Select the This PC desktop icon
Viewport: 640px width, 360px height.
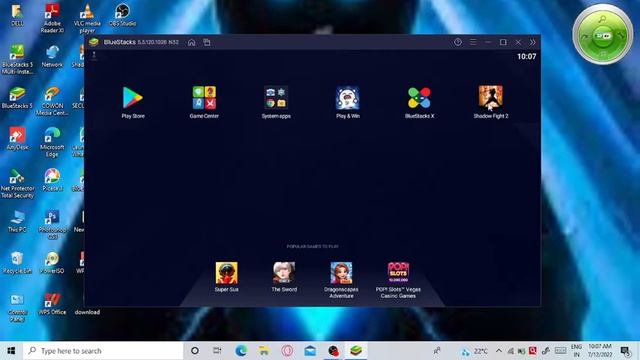point(17,222)
